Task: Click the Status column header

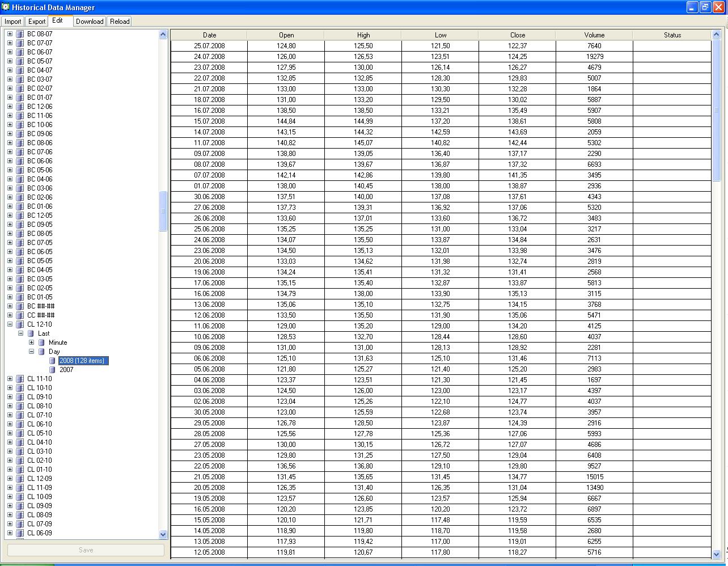Action: click(672, 35)
